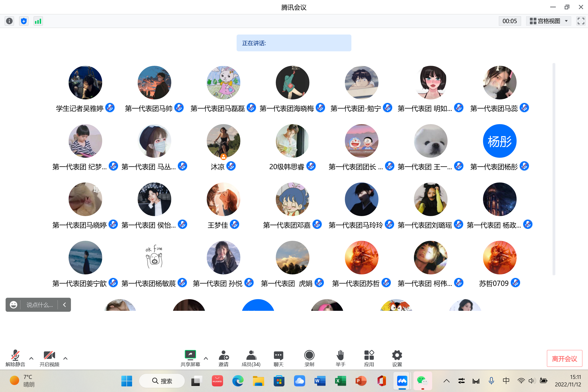Open PowerPoint from the taskbar
This screenshot has width=588, height=392.
point(361,381)
